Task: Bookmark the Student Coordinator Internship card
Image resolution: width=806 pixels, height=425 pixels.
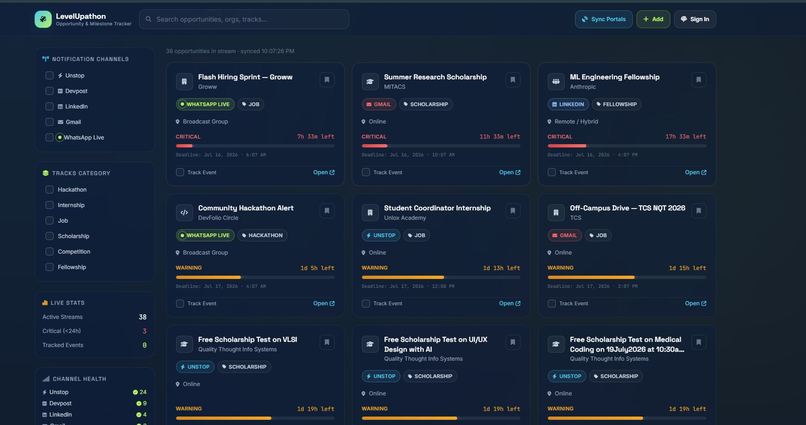Action: (512, 211)
